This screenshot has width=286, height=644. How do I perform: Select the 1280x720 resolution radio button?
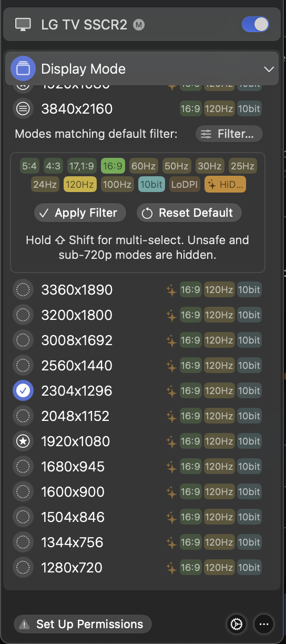[23, 568]
